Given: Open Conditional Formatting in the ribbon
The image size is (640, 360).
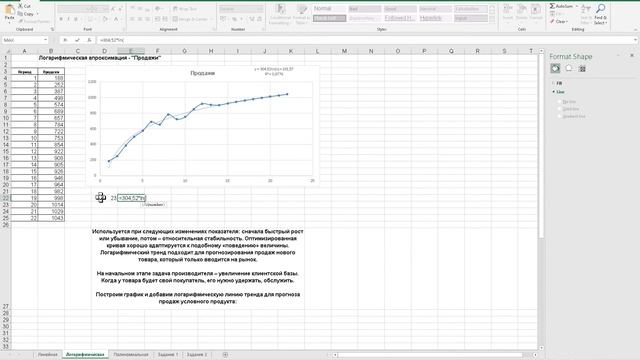Looking at the screenshot, I should click(280, 15).
